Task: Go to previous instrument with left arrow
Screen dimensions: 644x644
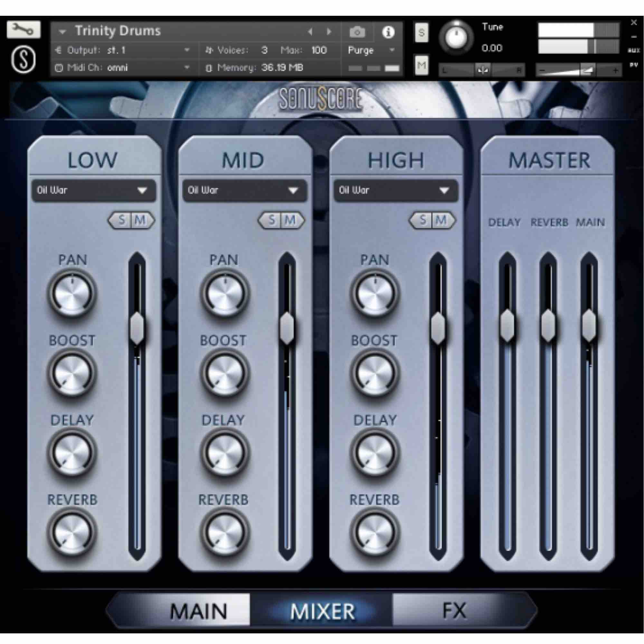Action: [x=310, y=32]
